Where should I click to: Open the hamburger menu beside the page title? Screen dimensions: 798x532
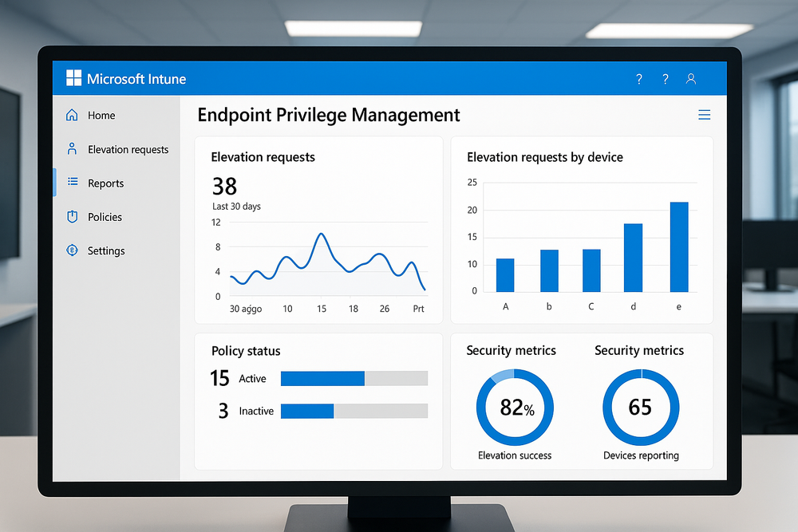click(705, 115)
